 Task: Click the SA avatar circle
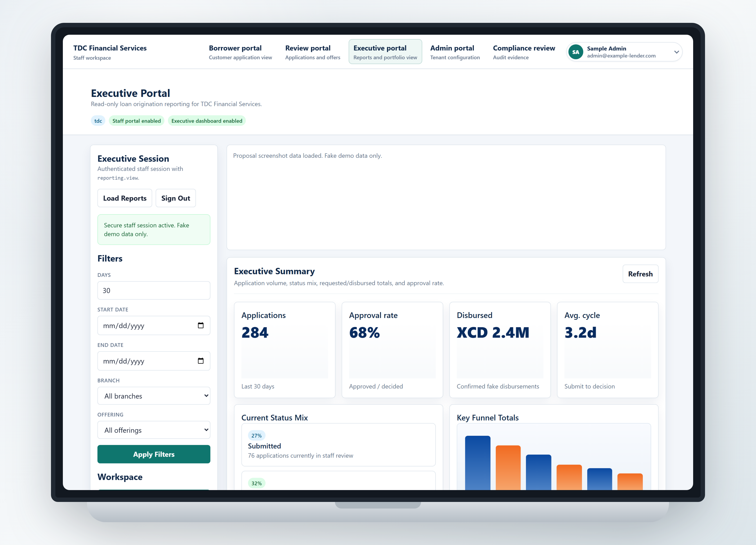575,52
